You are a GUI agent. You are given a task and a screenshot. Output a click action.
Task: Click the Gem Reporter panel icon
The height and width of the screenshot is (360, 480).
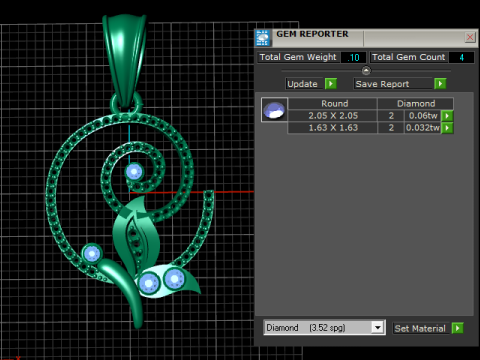(262, 38)
